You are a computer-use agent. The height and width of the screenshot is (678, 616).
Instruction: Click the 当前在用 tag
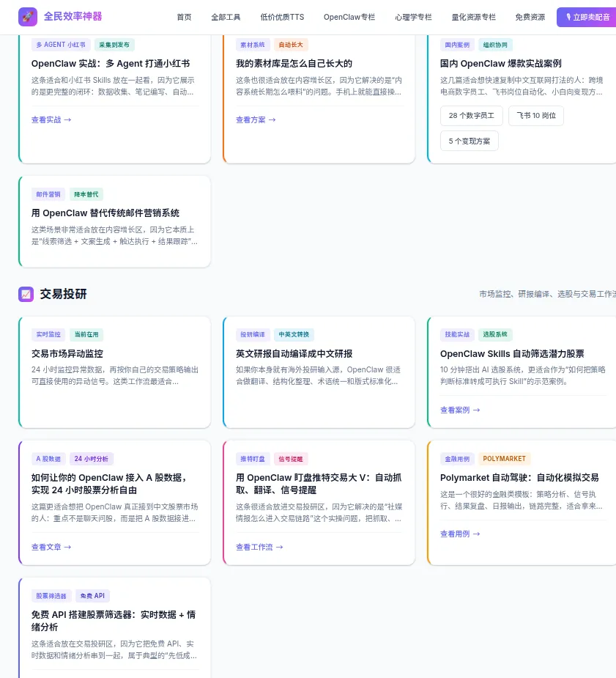click(86, 335)
